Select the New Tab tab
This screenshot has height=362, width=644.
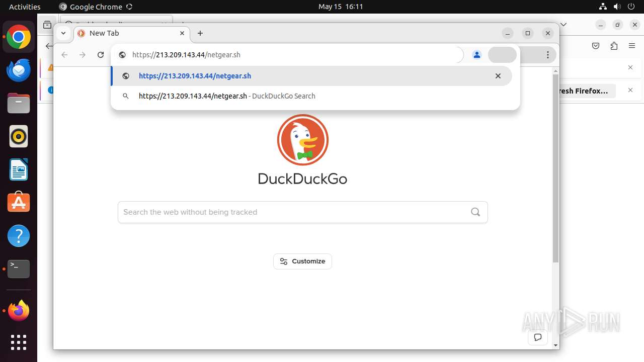coord(132,33)
